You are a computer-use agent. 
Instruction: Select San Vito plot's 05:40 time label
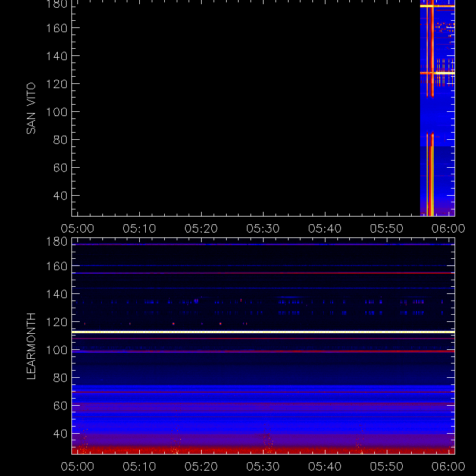pos(325,228)
